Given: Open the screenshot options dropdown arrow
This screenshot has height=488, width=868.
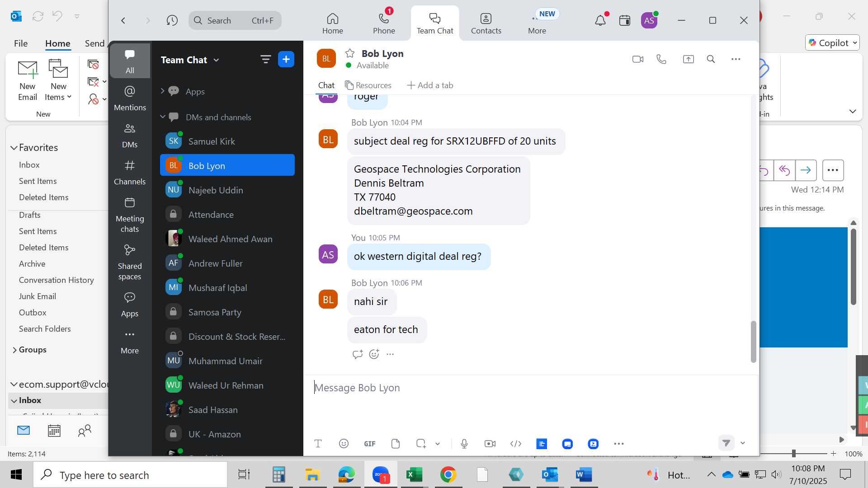Looking at the screenshot, I should pyautogui.click(x=438, y=444).
